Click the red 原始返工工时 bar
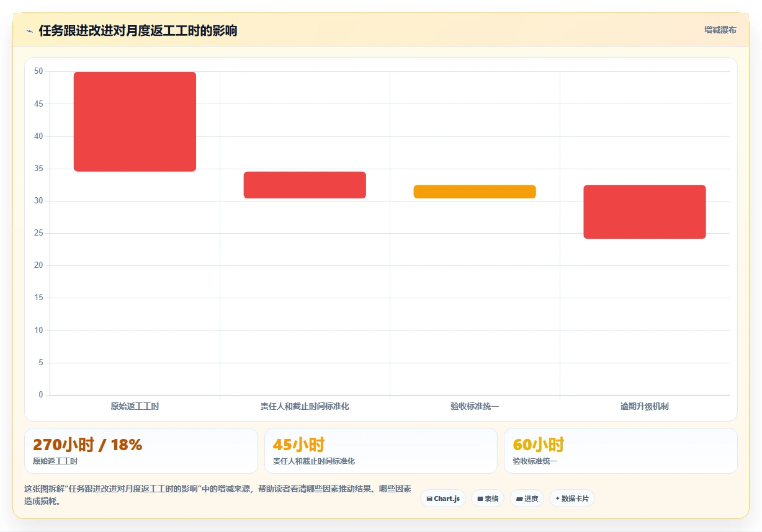This screenshot has width=762, height=532. [x=135, y=122]
